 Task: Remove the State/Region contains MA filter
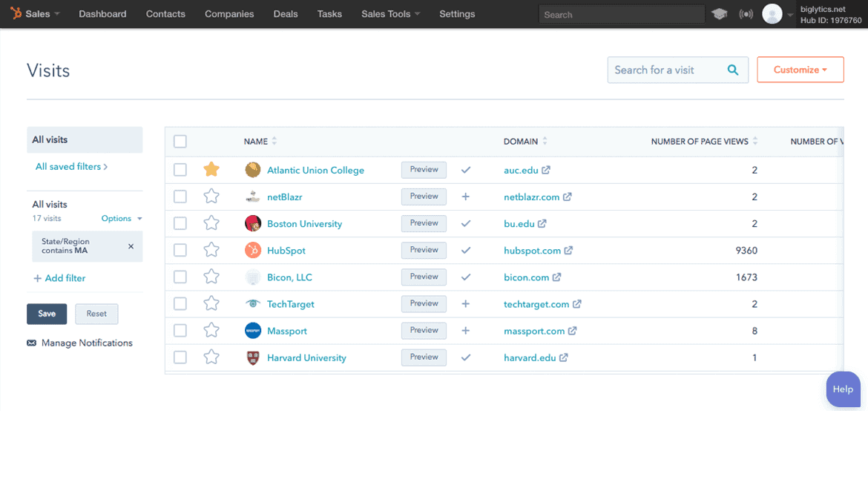click(131, 246)
